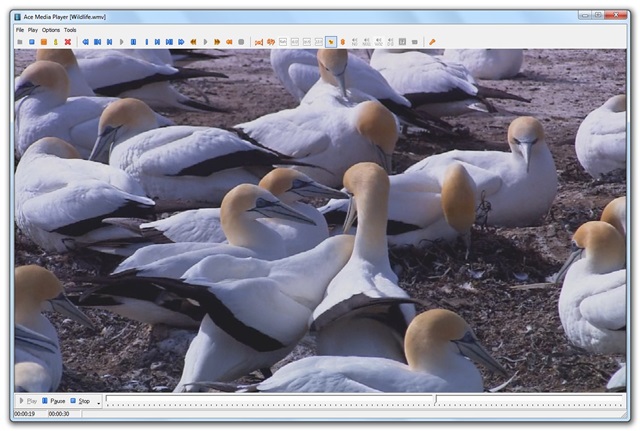Toggle the orange vertical arrows icon
This screenshot has height=431, width=640.
click(343, 42)
